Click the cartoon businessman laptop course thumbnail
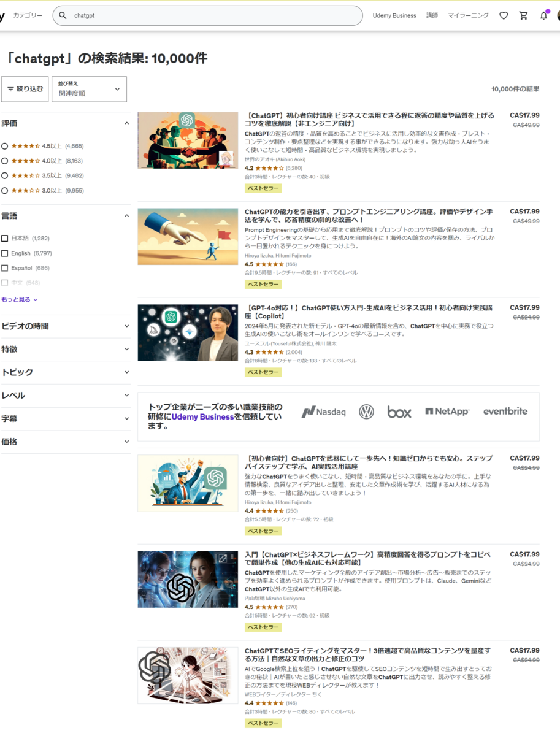This screenshot has height=736, width=560. pyautogui.click(x=188, y=483)
